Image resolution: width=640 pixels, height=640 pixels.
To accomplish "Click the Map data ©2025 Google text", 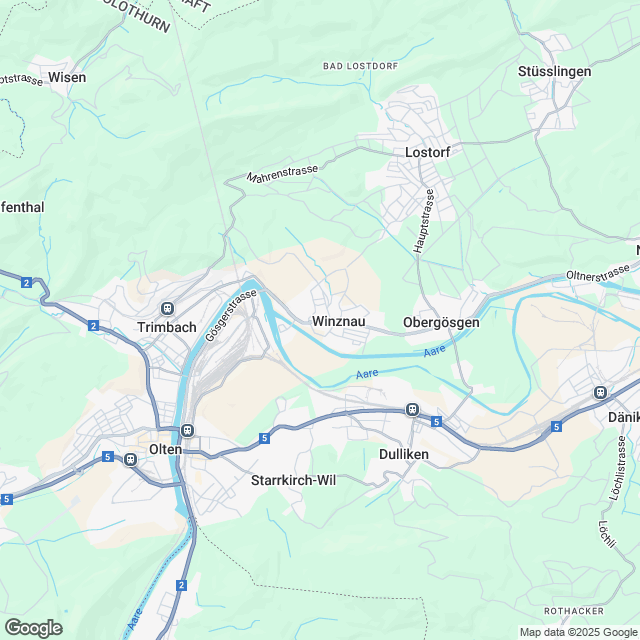I will (578, 633).
